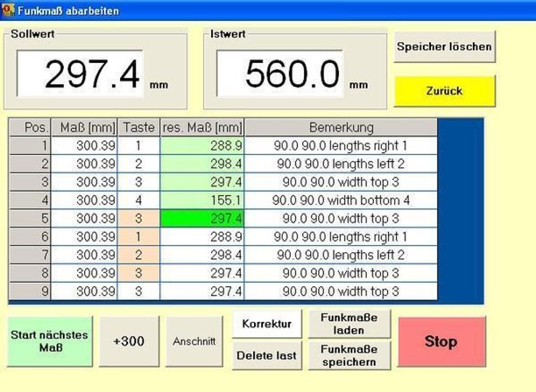
Task: Click Start nächstes Maß
Action: click(x=48, y=341)
